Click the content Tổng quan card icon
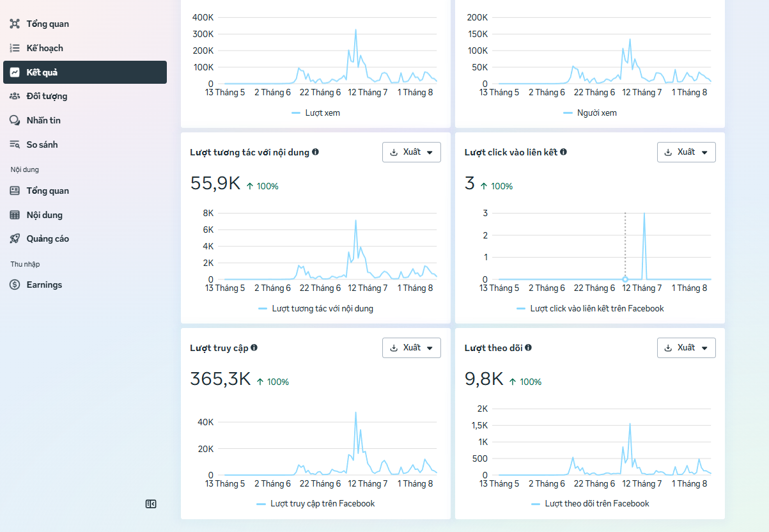Image resolution: width=769 pixels, height=532 pixels. pyautogui.click(x=15, y=191)
